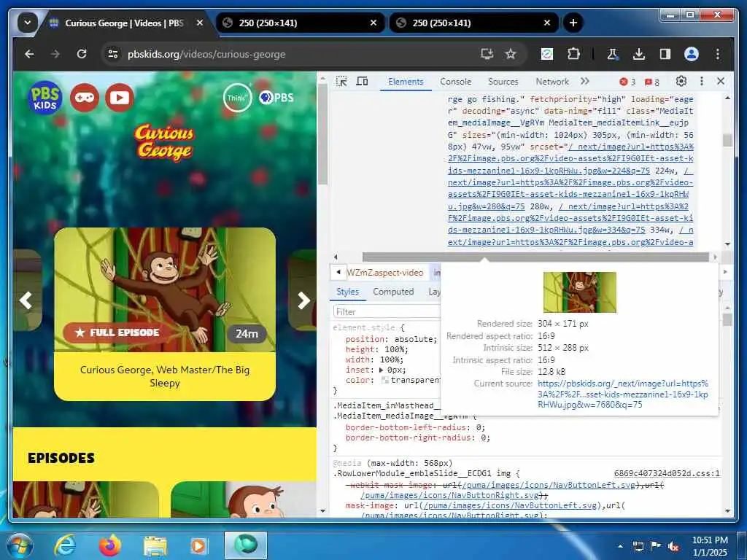
Task: Open File Explorer from the taskbar
Action: click(x=155, y=545)
